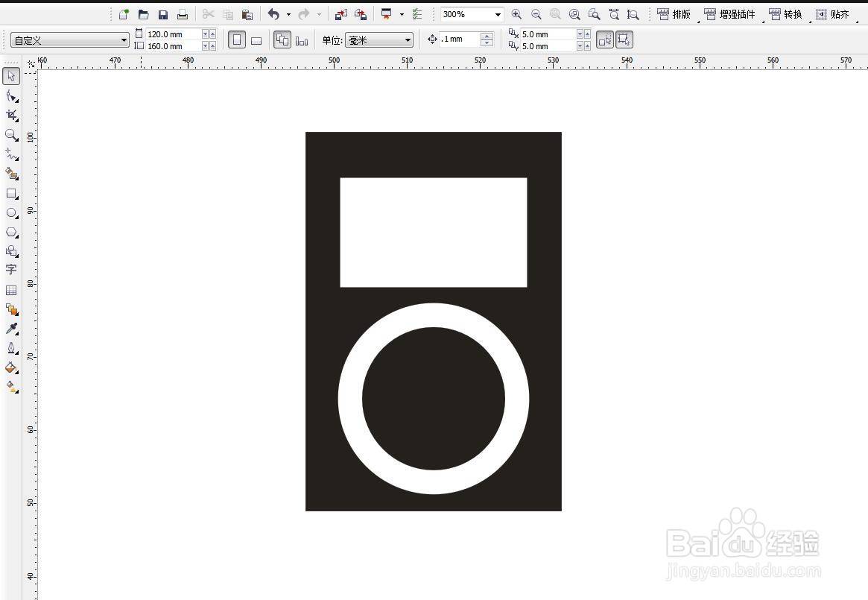This screenshot has height=600, width=868.
Task: Decrease page height with the down arrow
Action: tap(205, 46)
